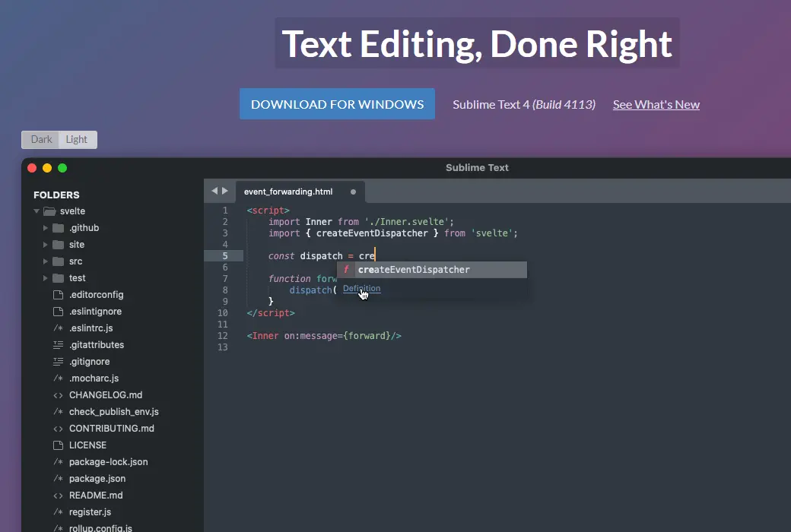The height and width of the screenshot is (532, 791).
Task: Click the check_publish_env.js file icon
Action: (x=59, y=411)
